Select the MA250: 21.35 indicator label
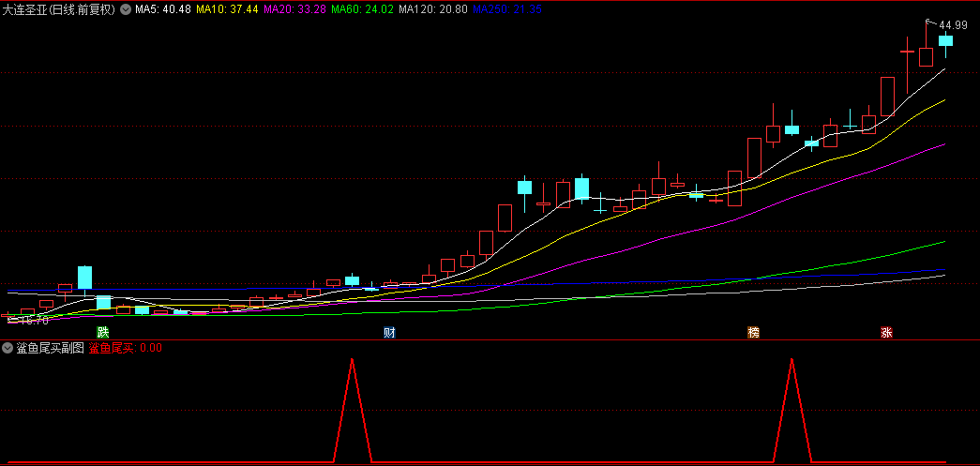 (x=506, y=9)
